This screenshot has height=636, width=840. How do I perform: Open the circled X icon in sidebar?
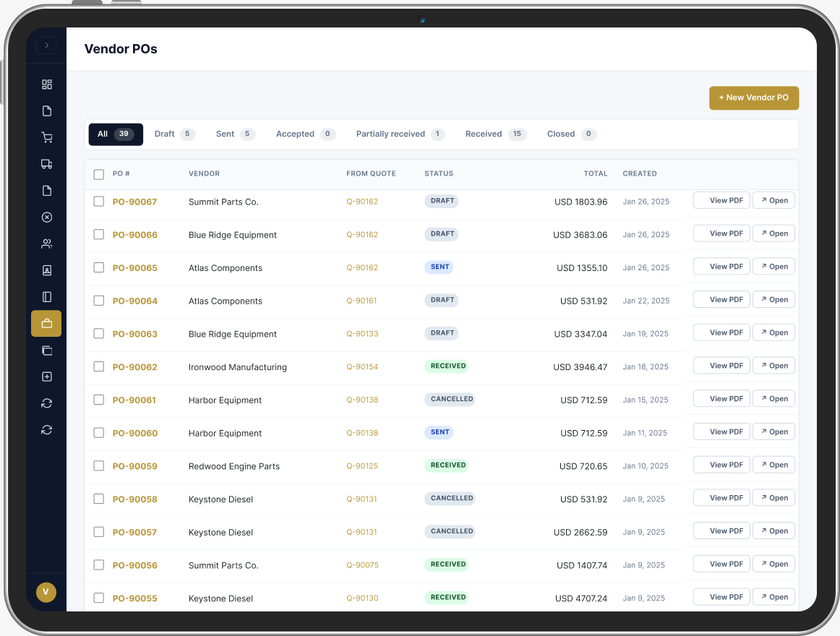46,217
